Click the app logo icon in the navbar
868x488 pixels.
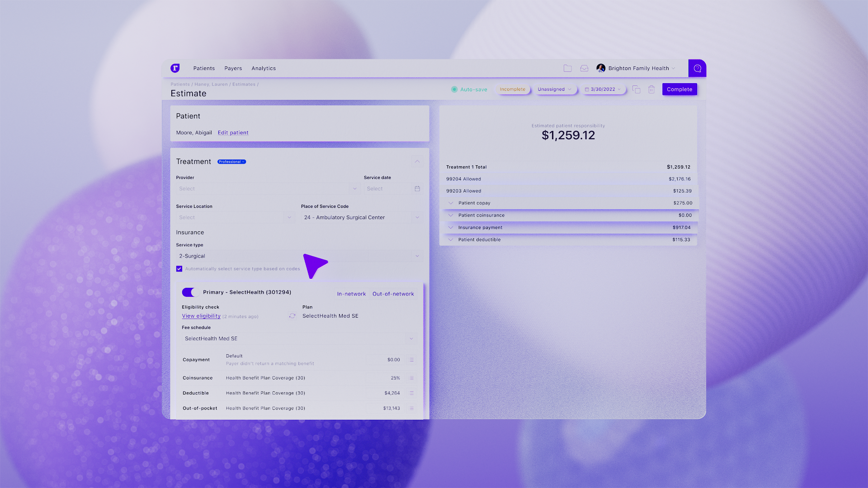click(175, 68)
